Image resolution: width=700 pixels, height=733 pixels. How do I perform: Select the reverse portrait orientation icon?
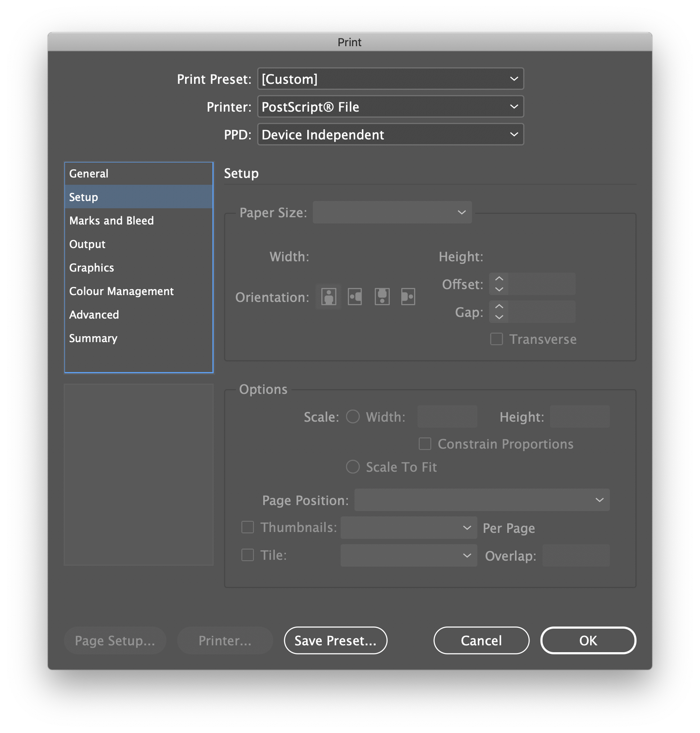(x=382, y=297)
